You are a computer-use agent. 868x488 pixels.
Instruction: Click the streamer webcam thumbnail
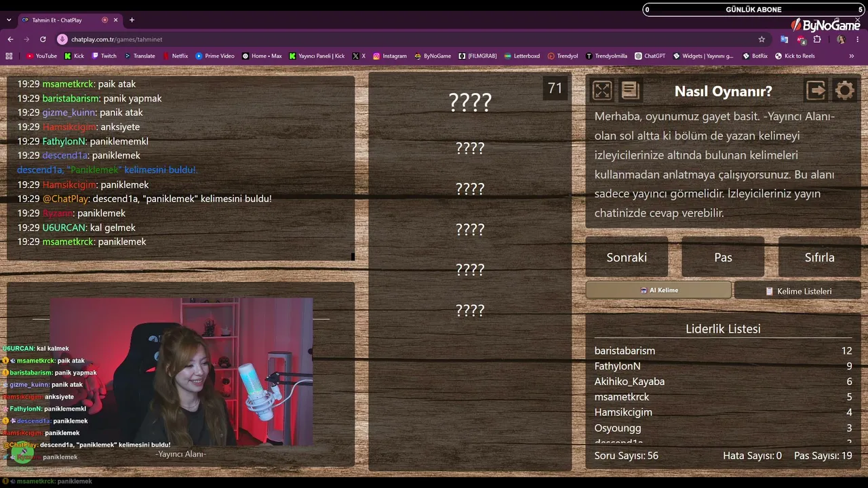tap(181, 371)
